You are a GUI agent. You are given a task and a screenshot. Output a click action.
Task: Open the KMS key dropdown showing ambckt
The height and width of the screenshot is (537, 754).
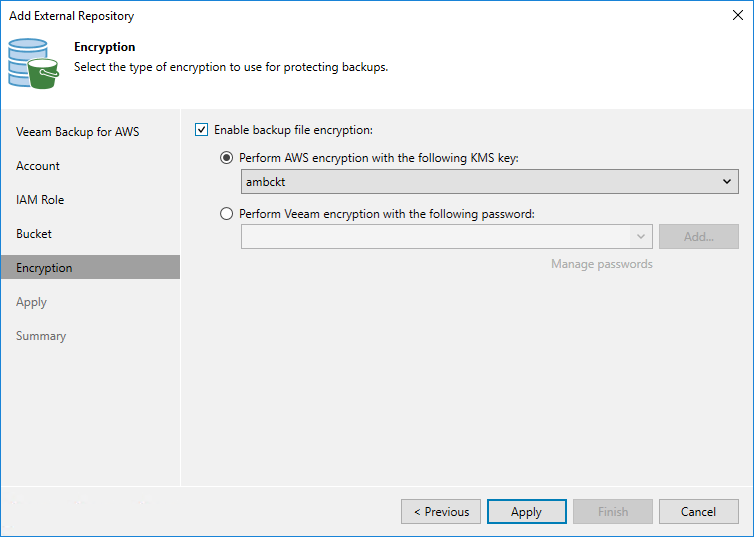pos(490,182)
